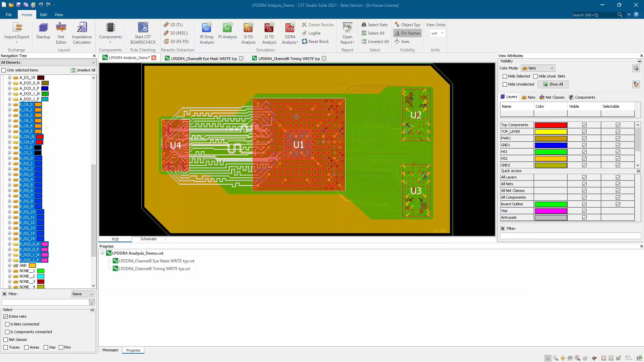Open the View Units dropdown
The image size is (644, 362).
click(437, 33)
